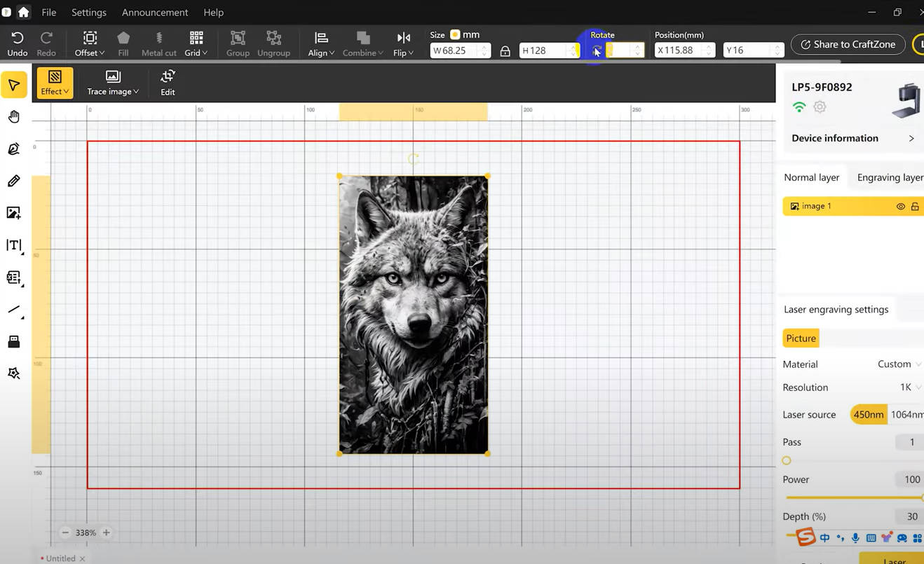Image resolution: width=924 pixels, height=564 pixels.
Task: Adjust the Power slider
Action: pyautogui.click(x=852, y=497)
